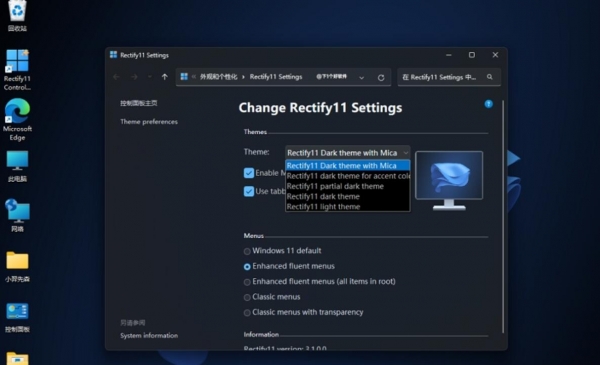Toggle the Use tabbed checkbox
Image resolution: width=600 pixels, height=365 pixels.
[x=249, y=191]
